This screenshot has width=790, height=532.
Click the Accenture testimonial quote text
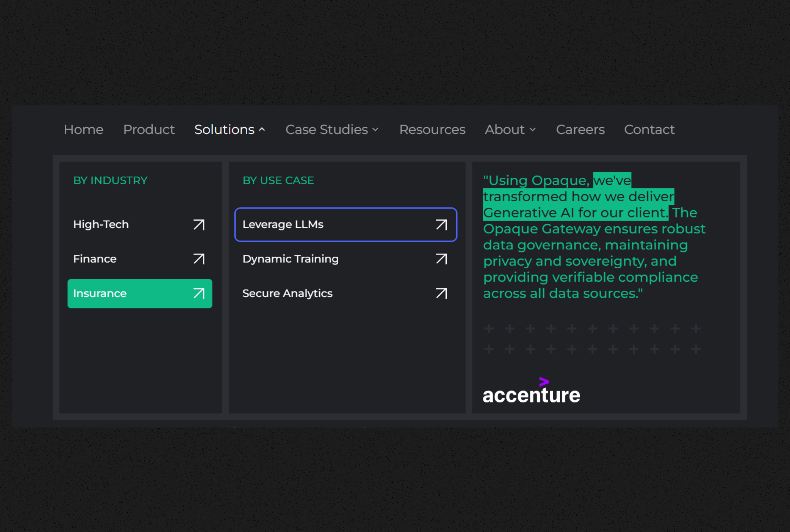coord(594,237)
